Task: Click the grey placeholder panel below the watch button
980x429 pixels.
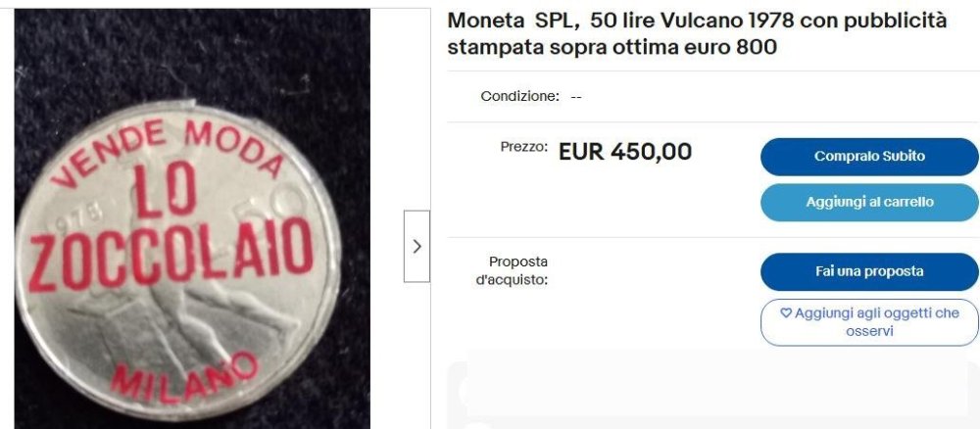Action: coord(713,395)
